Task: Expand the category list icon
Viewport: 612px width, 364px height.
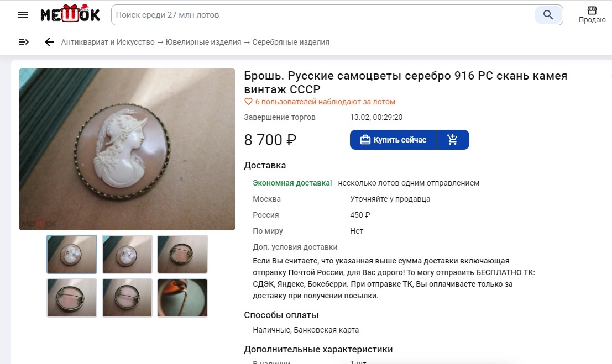Action: pyautogui.click(x=23, y=42)
